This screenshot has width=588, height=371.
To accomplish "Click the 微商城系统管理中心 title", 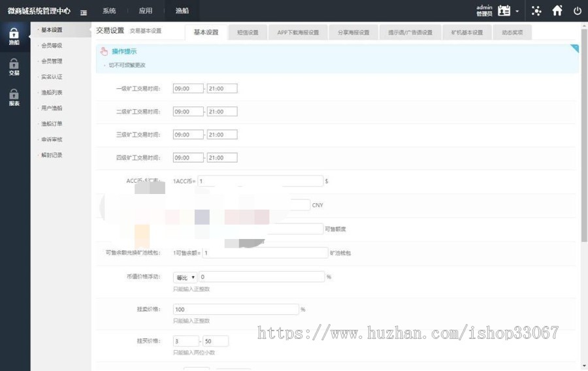I will point(39,11).
